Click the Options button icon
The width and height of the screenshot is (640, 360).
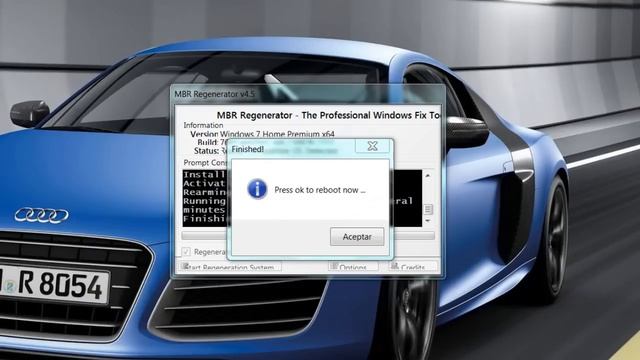pyautogui.click(x=334, y=266)
